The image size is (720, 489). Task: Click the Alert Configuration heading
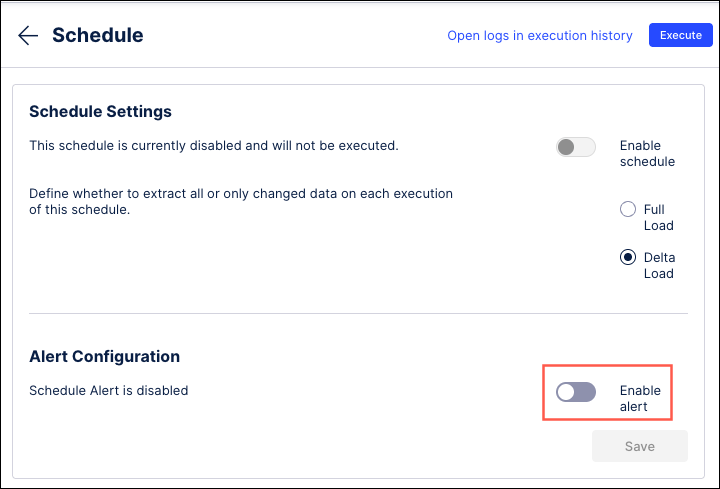[104, 356]
